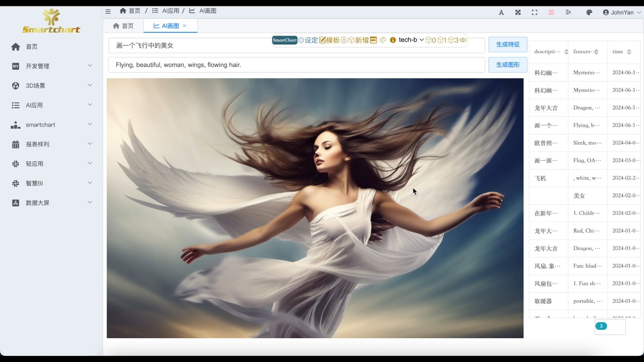This screenshot has height=362, width=644.
Task: Select the 取暖器 table row
Action: click(585, 301)
